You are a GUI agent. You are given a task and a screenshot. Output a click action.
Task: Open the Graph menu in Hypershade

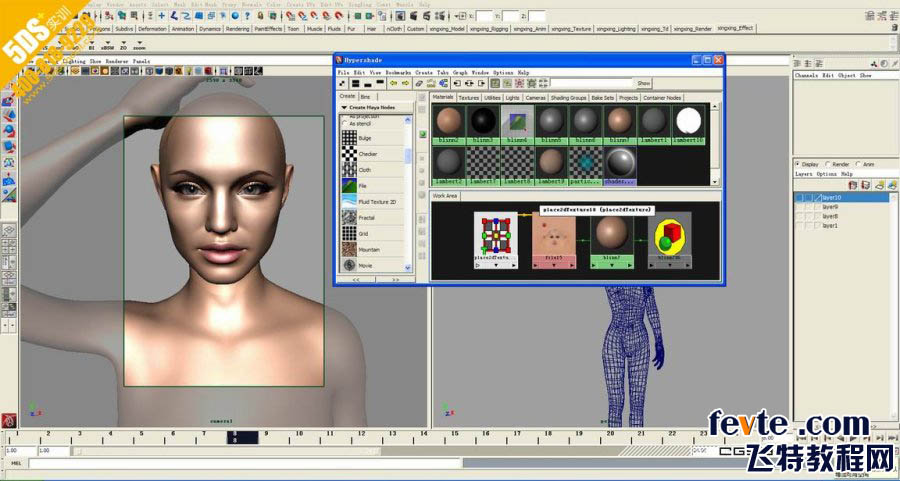[460, 73]
